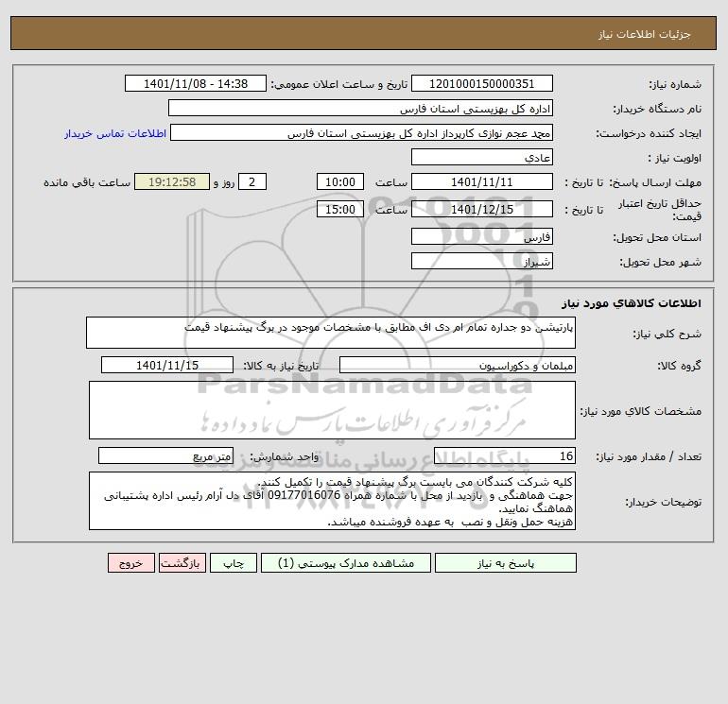The width and height of the screenshot is (728, 704).
Task: Click the 'خروج' exit button
Action: 130,563
